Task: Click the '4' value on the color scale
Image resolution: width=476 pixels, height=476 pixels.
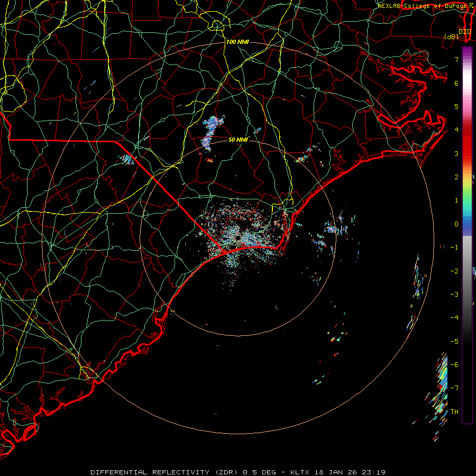Action: tap(456, 130)
